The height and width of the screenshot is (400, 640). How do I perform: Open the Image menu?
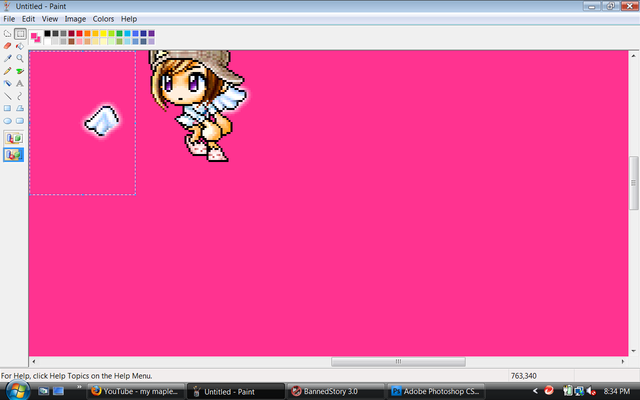(75, 19)
